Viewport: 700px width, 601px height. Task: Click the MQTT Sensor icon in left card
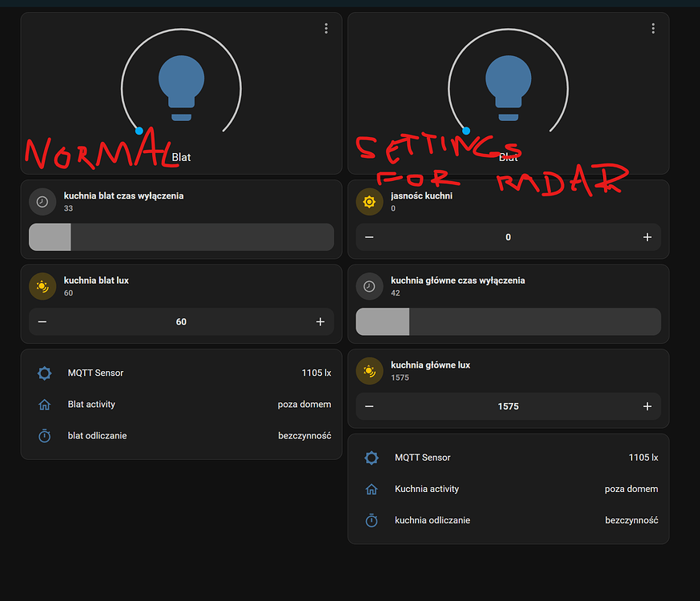(x=44, y=373)
